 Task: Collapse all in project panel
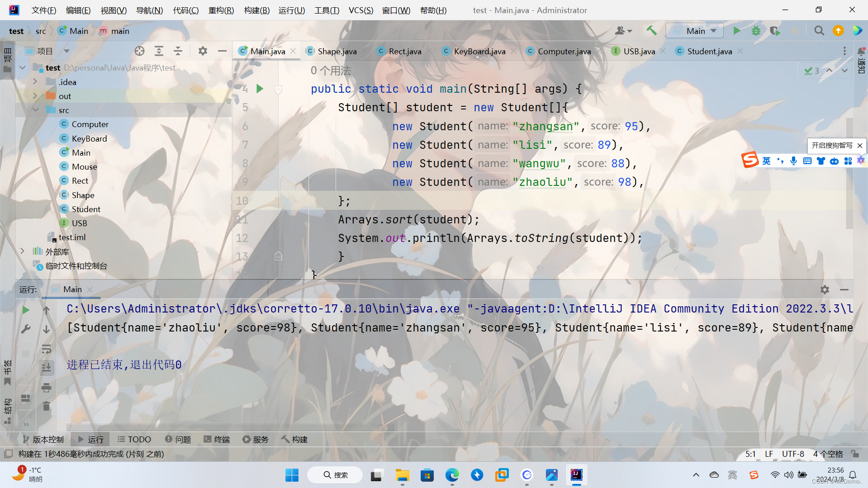(178, 51)
